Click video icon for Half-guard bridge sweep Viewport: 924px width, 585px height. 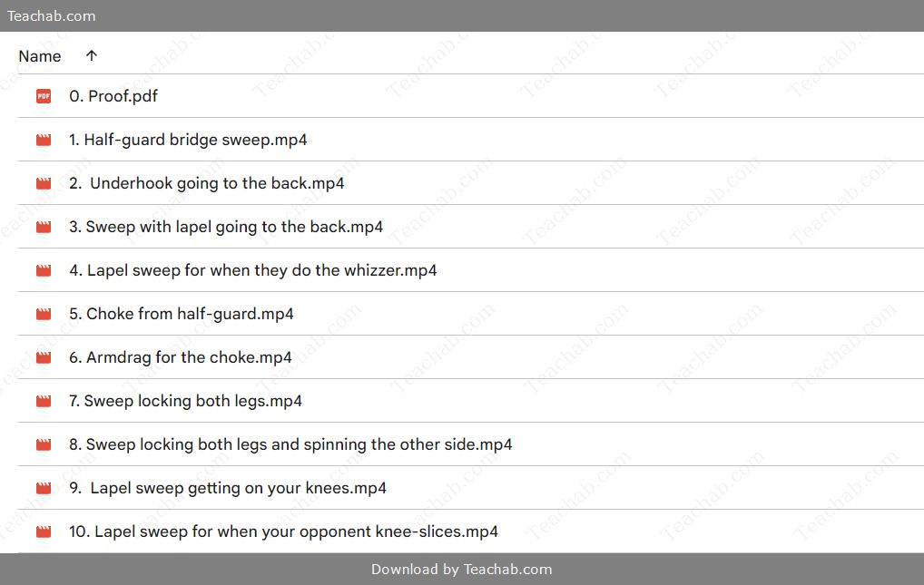click(x=44, y=140)
